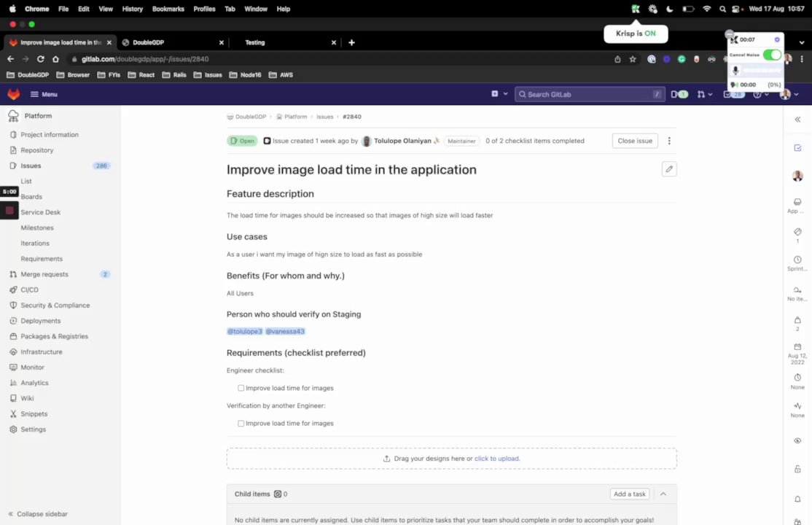This screenshot has height=525, width=812.
Task: Click the Close issue button
Action: [x=635, y=141]
